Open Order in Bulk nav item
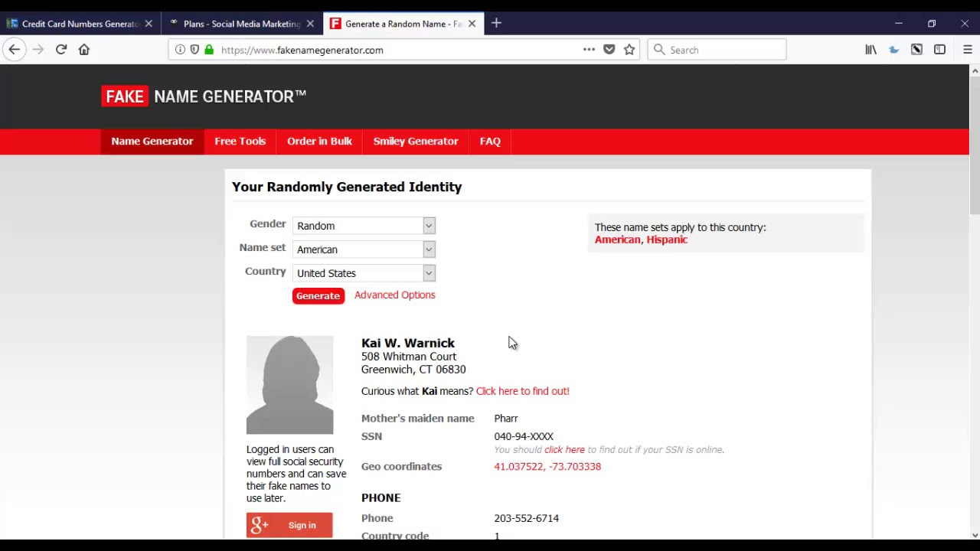980x551 pixels. pyautogui.click(x=319, y=141)
